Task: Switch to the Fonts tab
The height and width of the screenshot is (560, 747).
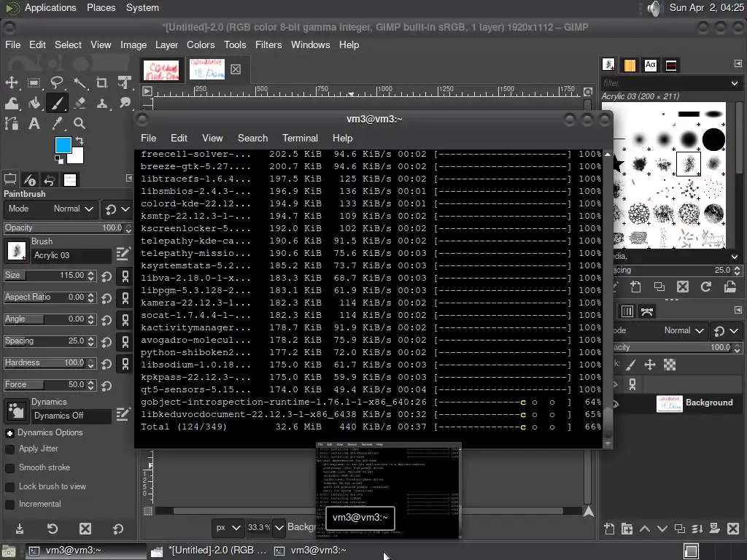Action: (x=650, y=65)
